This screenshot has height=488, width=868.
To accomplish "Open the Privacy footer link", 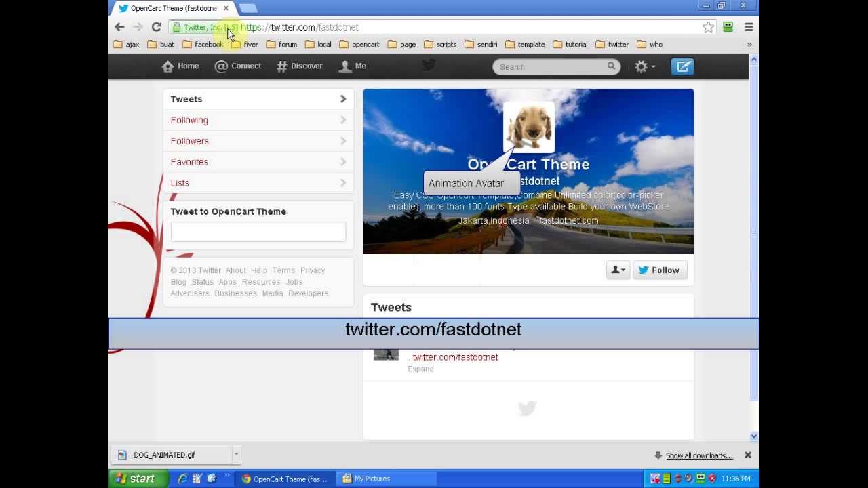I will click(x=313, y=270).
